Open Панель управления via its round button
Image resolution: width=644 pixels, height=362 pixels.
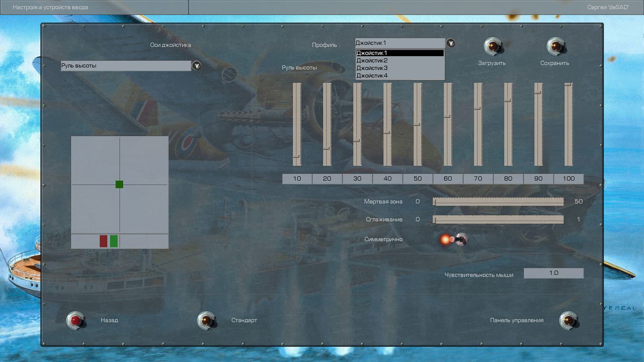click(x=569, y=320)
